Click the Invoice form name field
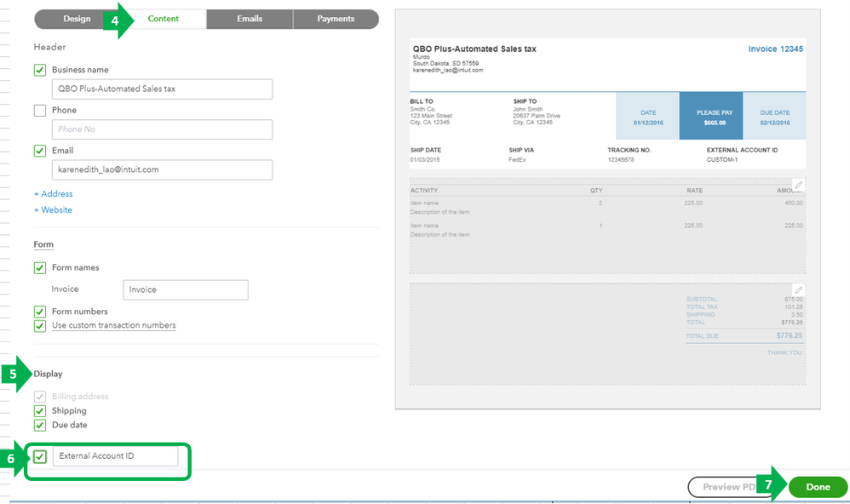 [186, 289]
